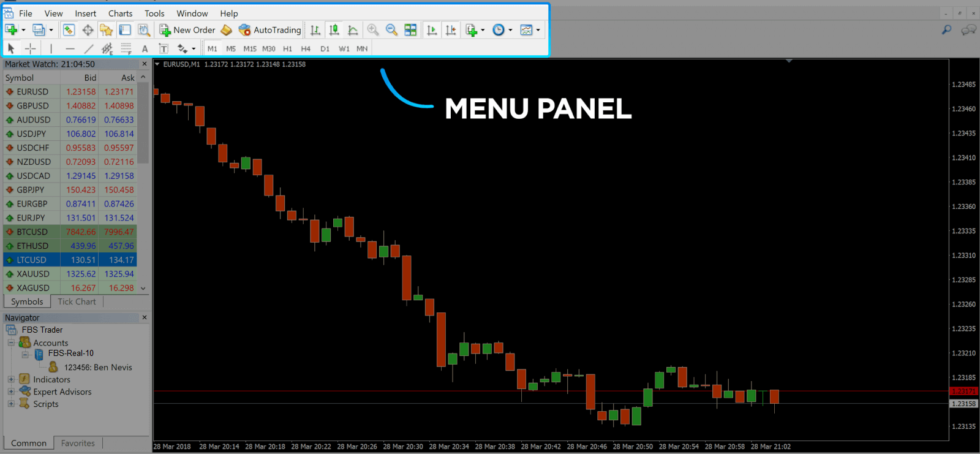
Task: Click the New Order button
Action: [x=187, y=30]
